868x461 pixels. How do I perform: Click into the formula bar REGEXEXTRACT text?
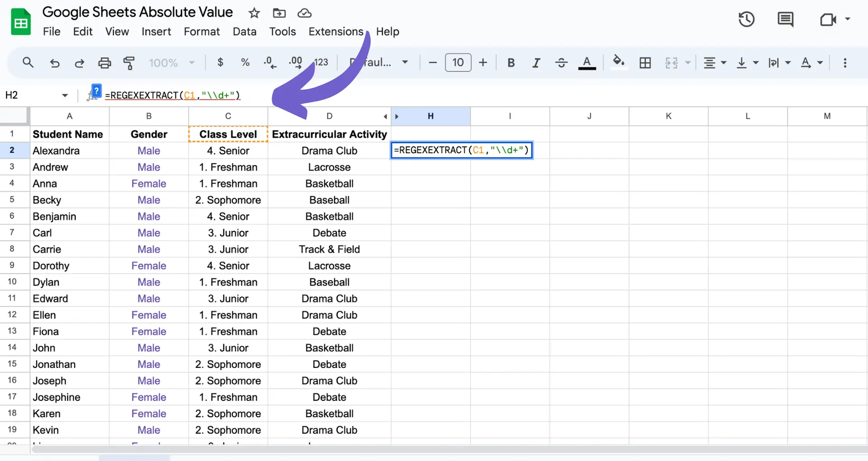(173, 95)
